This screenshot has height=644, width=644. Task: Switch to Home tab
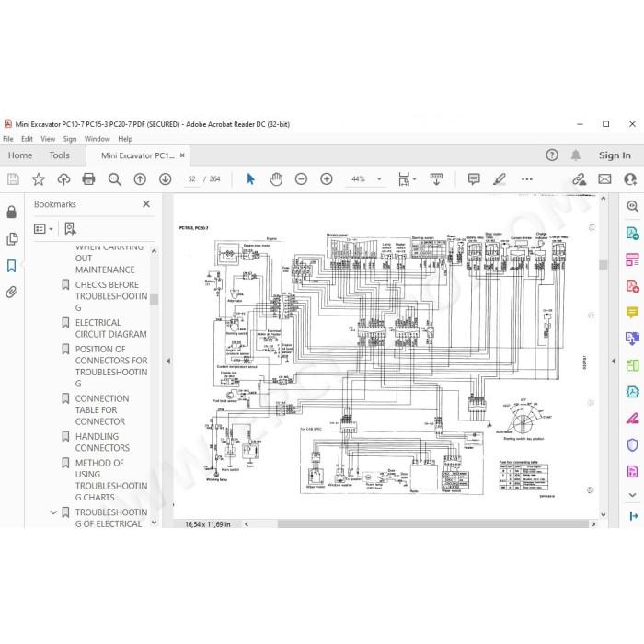pyautogui.click(x=20, y=155)
